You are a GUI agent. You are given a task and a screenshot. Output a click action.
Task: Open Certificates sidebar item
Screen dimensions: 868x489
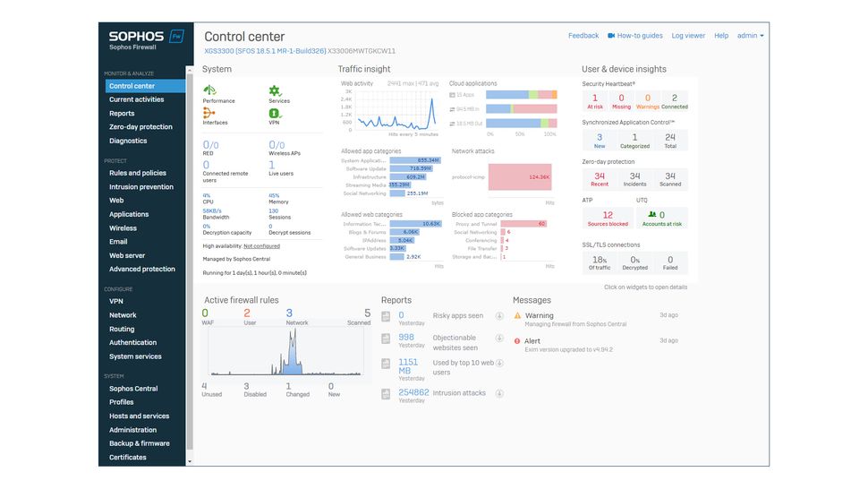(x=128, y=458)
